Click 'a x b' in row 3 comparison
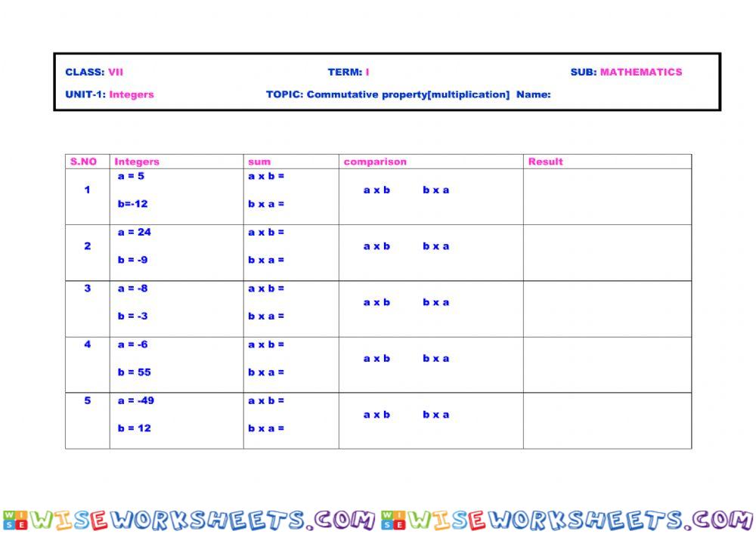The height and width of the screenshot is (534, 756). pyautogui.click(x=376, y=302)
